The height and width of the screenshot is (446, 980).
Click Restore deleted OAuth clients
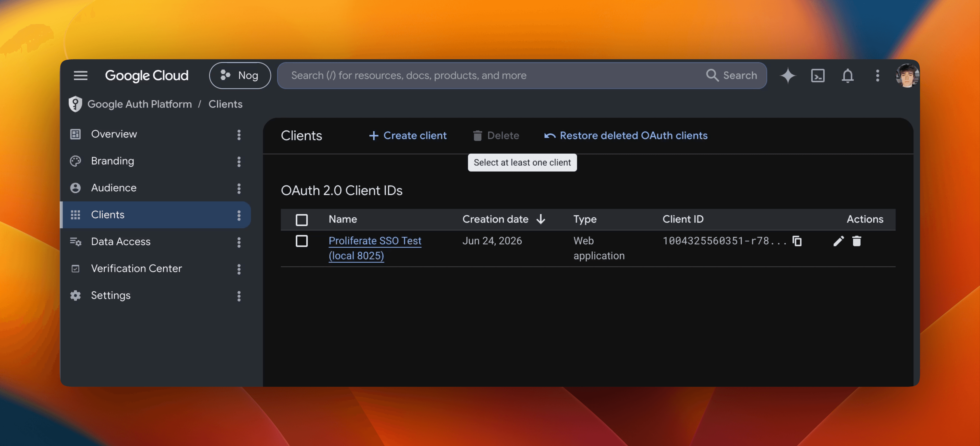[x=626, y=135]
